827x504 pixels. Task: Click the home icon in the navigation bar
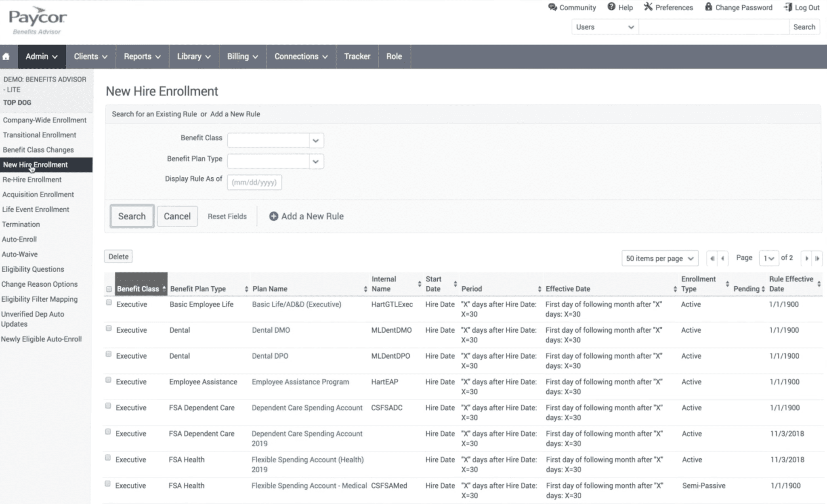[x=6, y=57]
